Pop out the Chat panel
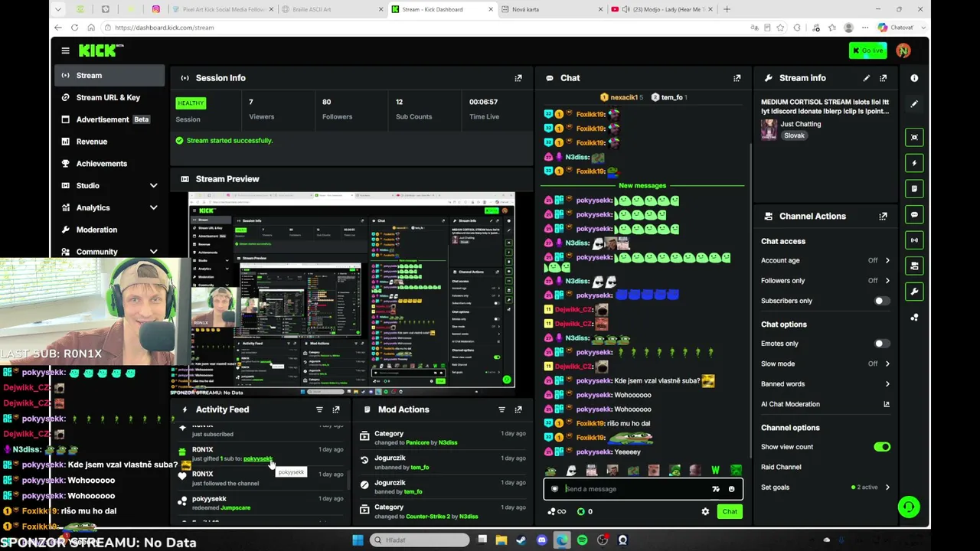The image size is (980, 551). pyautogui.click(x=737, y=78)
